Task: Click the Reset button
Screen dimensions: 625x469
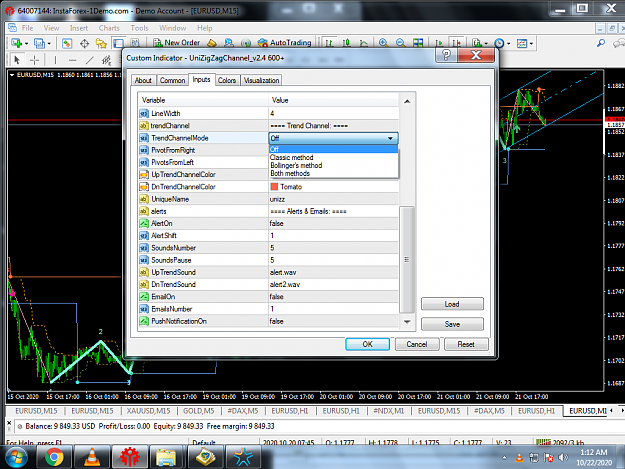Action: pos(466,344)
